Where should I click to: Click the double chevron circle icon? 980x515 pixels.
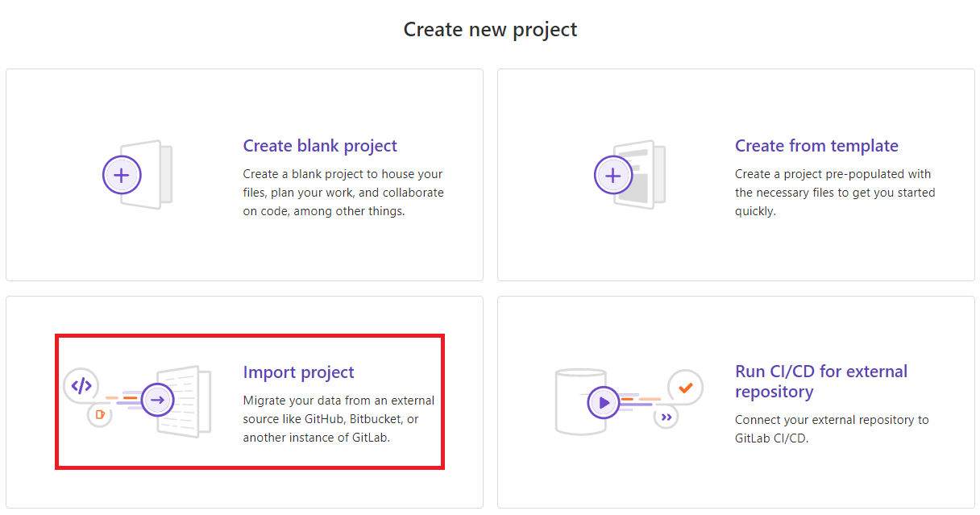[x=666, y=417]
